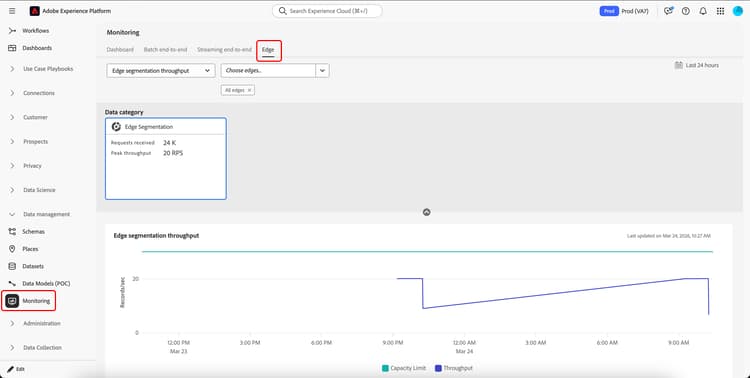The image size is (750, 378).
Task: Expand Privacy section in sidebar
Action: click(12, 166)
